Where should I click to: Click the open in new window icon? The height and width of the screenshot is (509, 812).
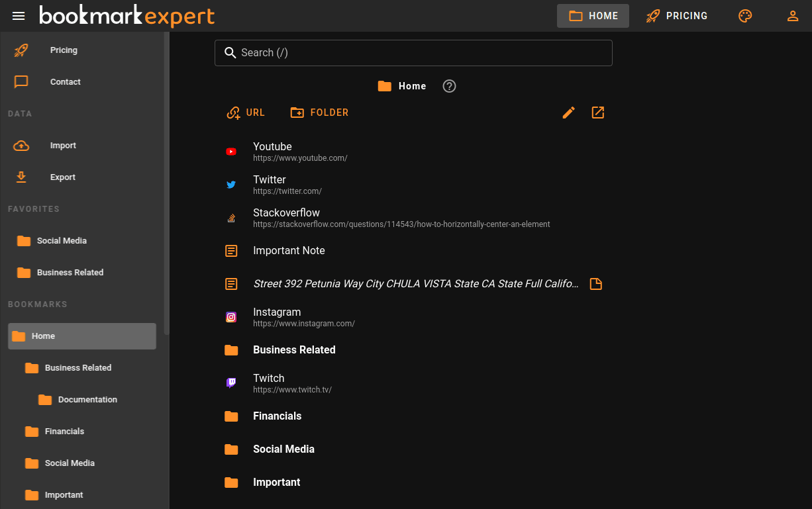click(x=597, y=113)
